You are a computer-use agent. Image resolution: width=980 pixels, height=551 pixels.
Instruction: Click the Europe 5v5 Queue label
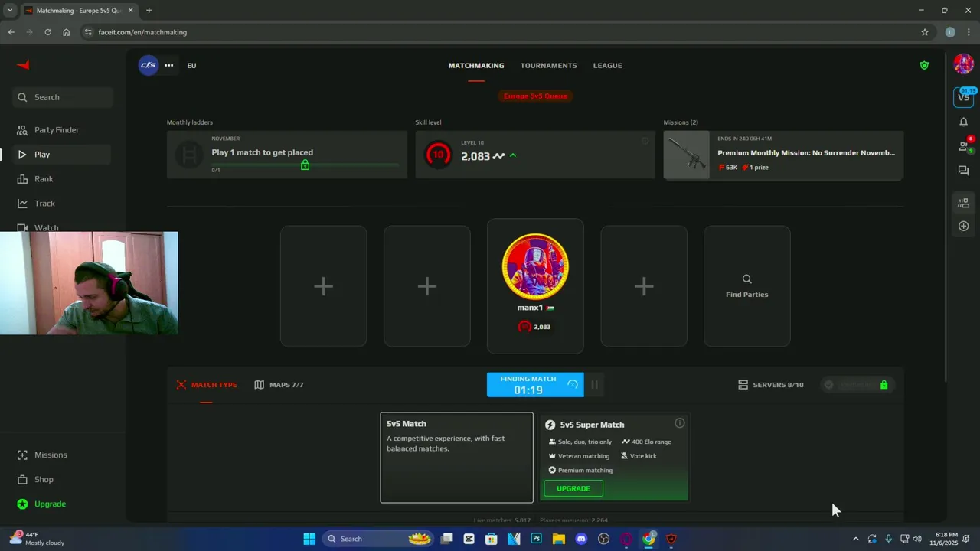[535, 96]
